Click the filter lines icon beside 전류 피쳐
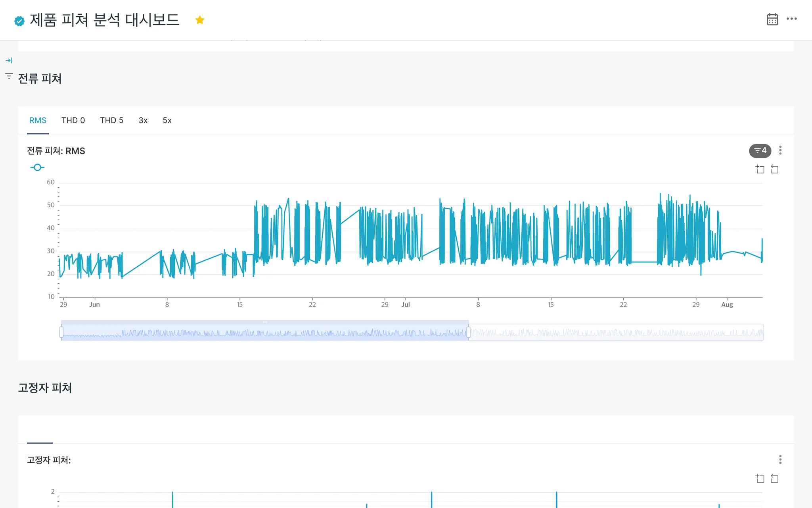The image size is (812, 508). (x=9, y=76)
